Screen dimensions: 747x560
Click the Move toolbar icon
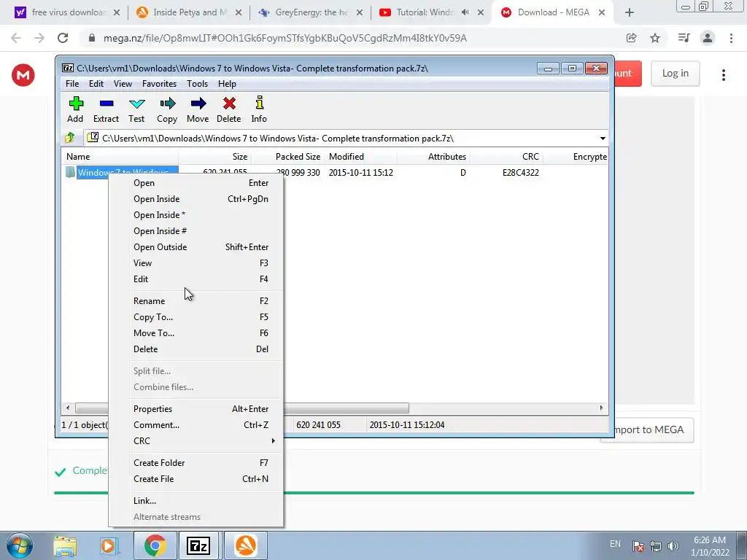pos(198,104)
